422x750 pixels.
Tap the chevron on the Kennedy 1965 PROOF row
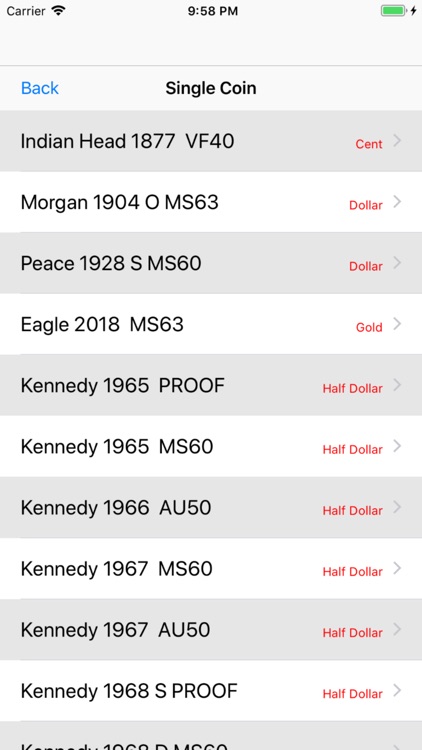pyautogui.click(x=397, y=385)
